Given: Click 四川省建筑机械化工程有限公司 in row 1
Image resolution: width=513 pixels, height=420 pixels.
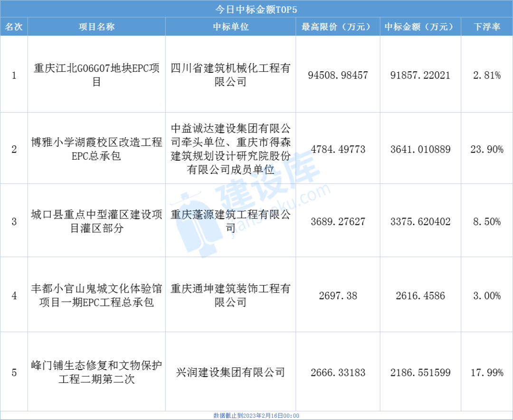Looking at the screenshot, I should (x=230, y=75).
